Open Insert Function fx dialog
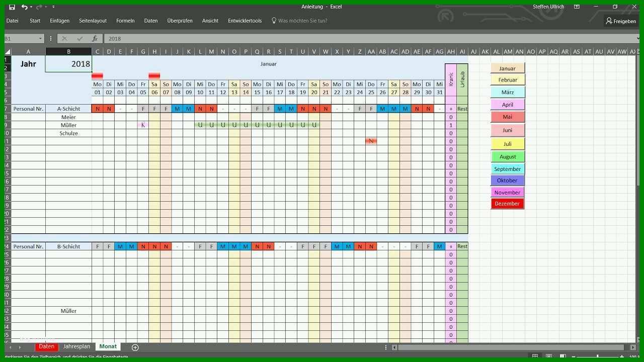Viewport: 644px width, 362px height. click(x=95, y=39)
